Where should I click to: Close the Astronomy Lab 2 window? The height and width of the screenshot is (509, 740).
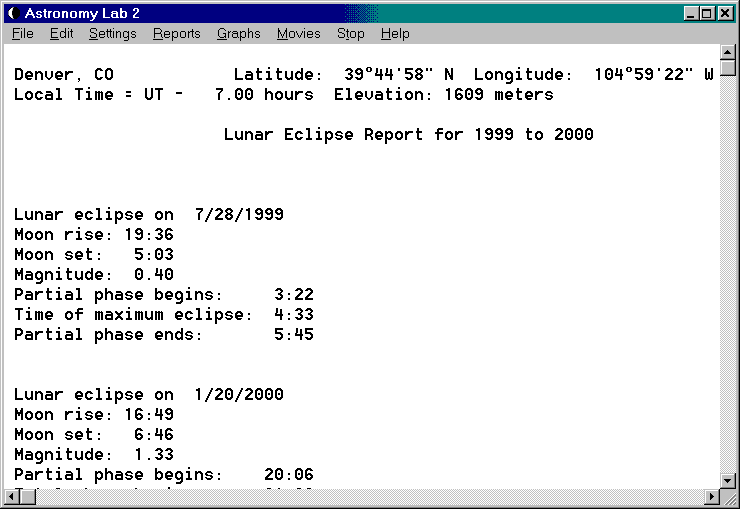pyautogui.click(x=725, y=13)
